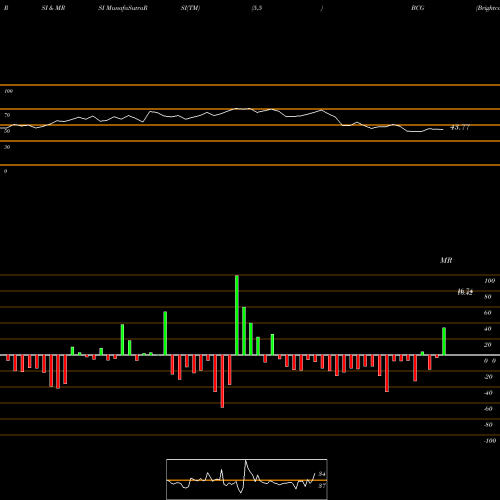Click the '60' label on the MR axis

coord(487,313)
